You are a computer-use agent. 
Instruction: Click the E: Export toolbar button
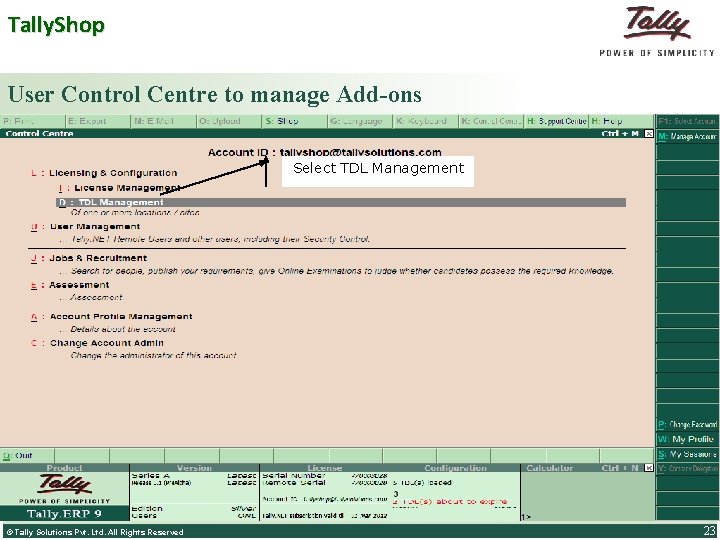point(98,121)
